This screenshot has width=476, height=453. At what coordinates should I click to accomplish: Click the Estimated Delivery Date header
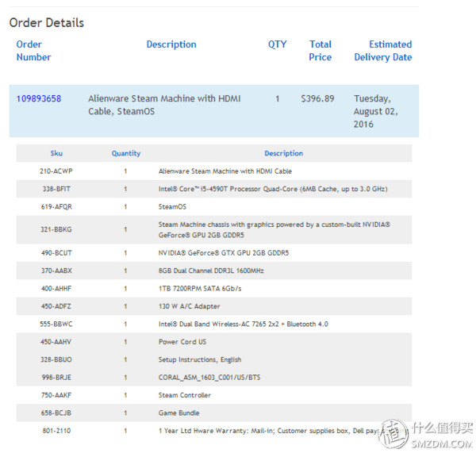(383, 51)
